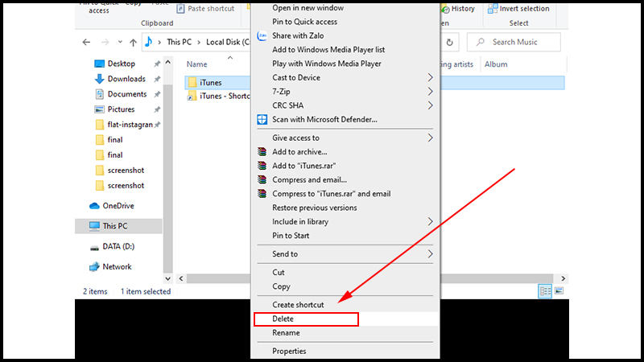
Task: Choose Copy in the context menu
Action: (x=281, y=286)
